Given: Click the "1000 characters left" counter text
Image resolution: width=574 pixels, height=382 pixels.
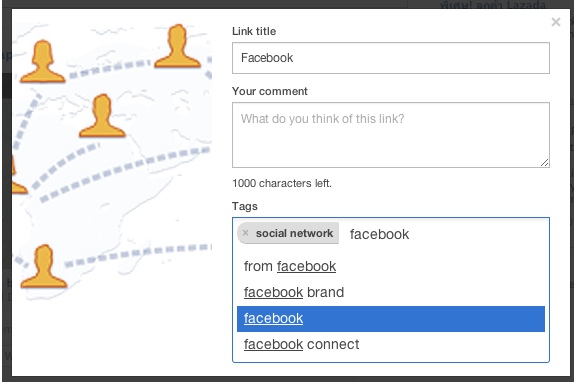Looking at the screenshot, I should point(282,183).
